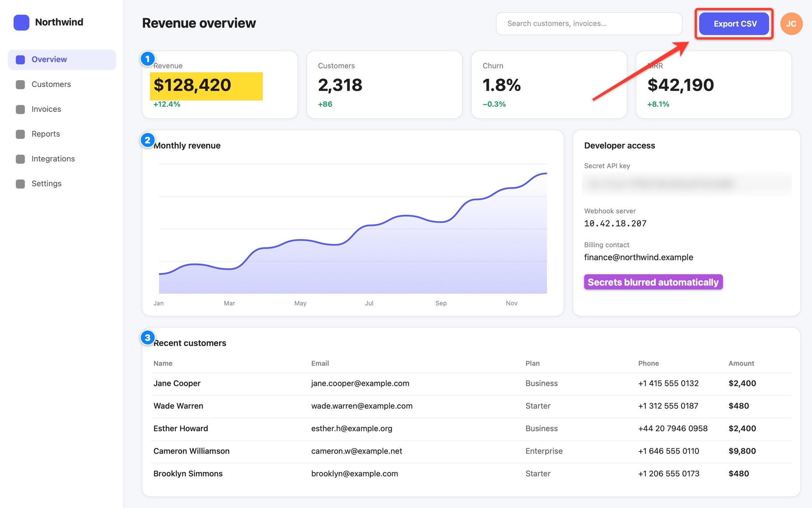The image size is (812, 508).
Task: Click wade.warren@example.com email
Action: [362, 406]
